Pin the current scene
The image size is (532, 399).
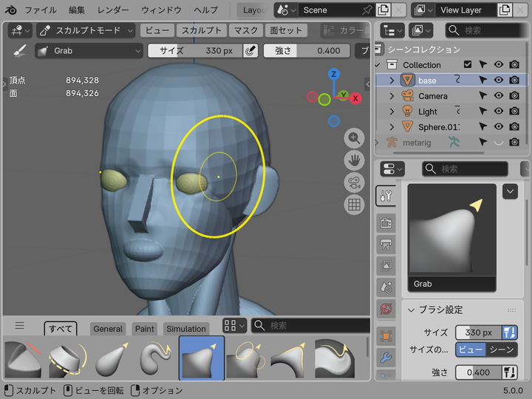tap(367, 10)
